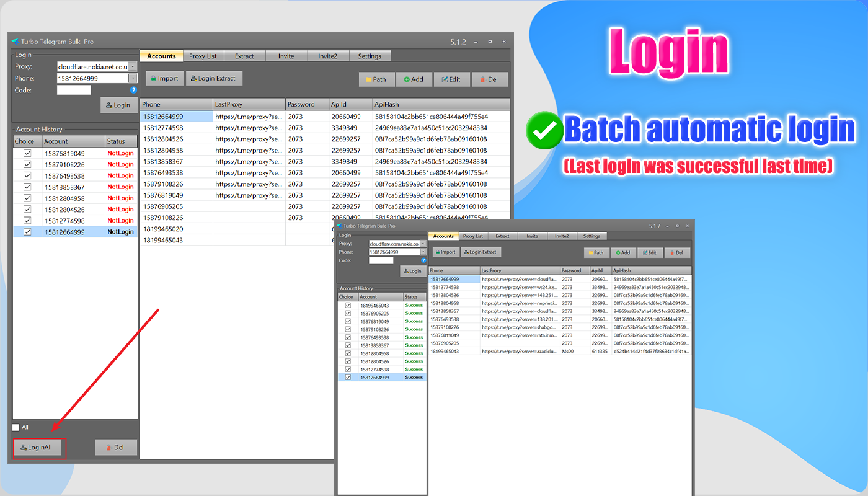This screenshot has height=496, width=868.
Task: Switch to the Proxy List tab in the 5.1.7 window
Action: coord(473,236)
